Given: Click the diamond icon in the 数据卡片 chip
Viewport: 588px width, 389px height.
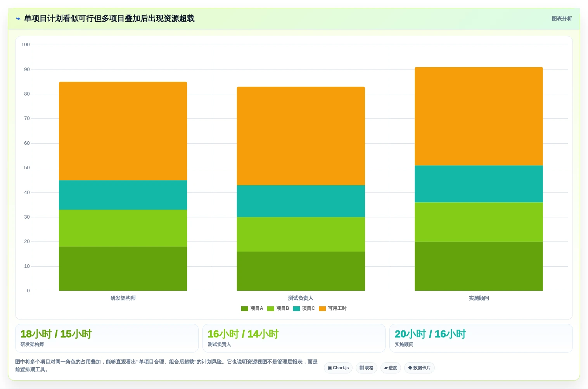Looking at the screenshot, I should [x=410, y=368].
